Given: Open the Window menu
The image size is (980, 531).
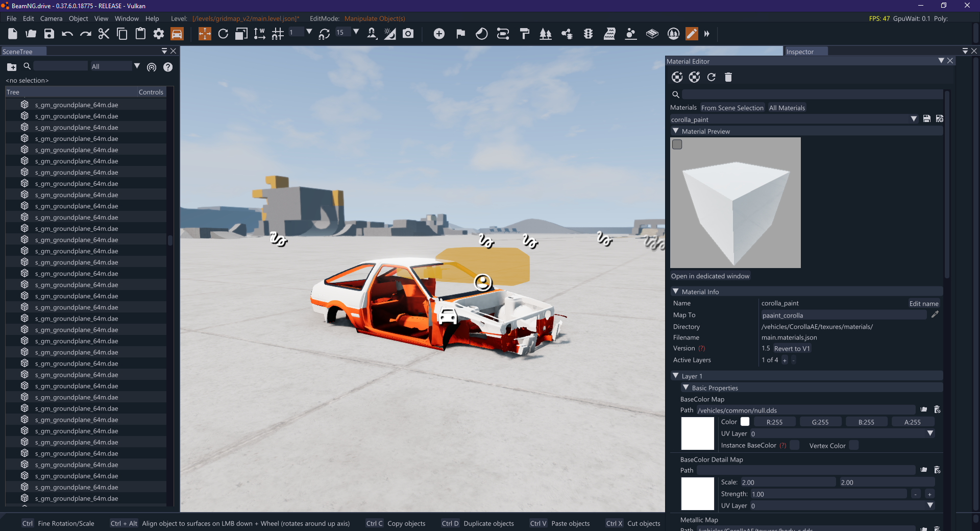Looking at the screenshot, I should [x=127, y=18].
